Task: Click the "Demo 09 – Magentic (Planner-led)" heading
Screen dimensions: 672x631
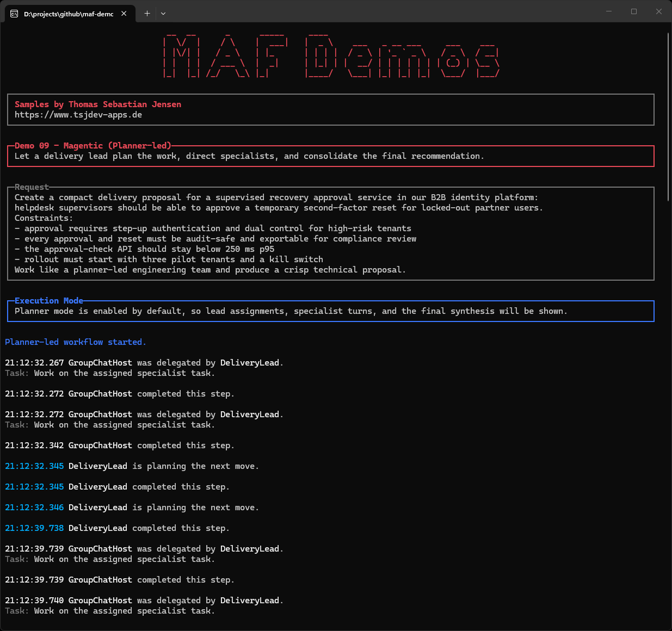Action: pos(93,146)
